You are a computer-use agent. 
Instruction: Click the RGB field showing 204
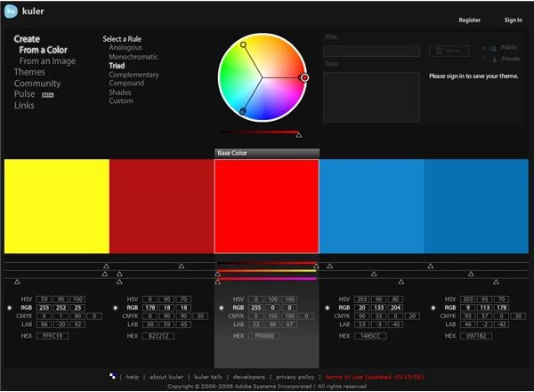pyautogui.click(x=395, y=308)
